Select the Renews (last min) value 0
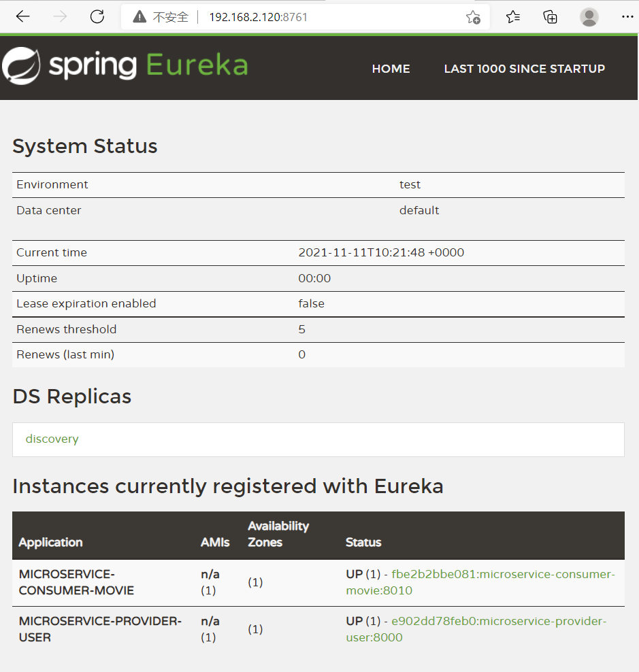Viewport: 639px width, 672px height. point(302,355)
